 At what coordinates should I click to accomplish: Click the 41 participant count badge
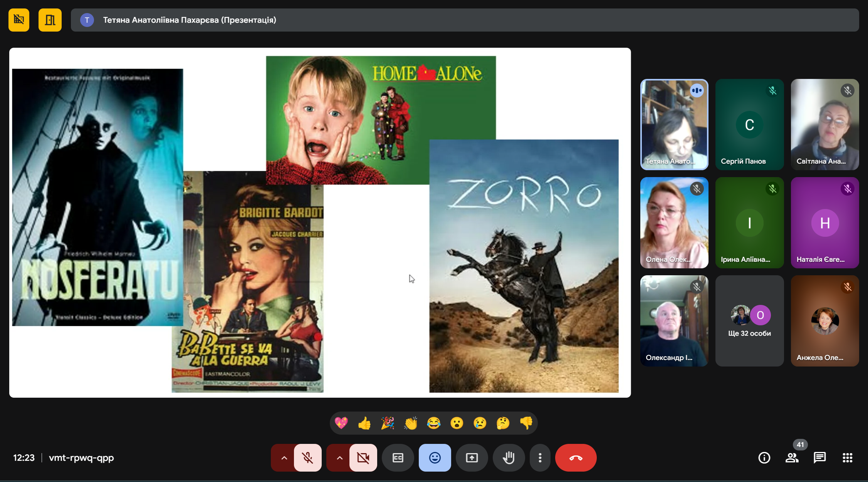(800, 445)
